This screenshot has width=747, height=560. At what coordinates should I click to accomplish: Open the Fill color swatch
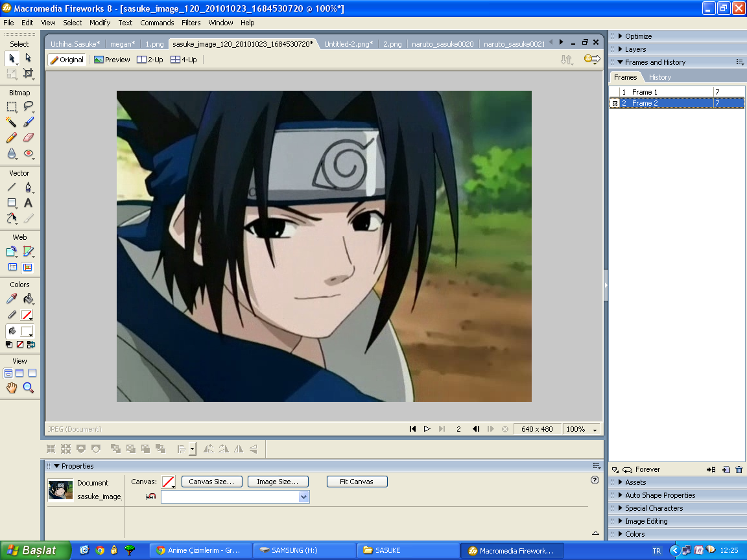coord(27,331)
